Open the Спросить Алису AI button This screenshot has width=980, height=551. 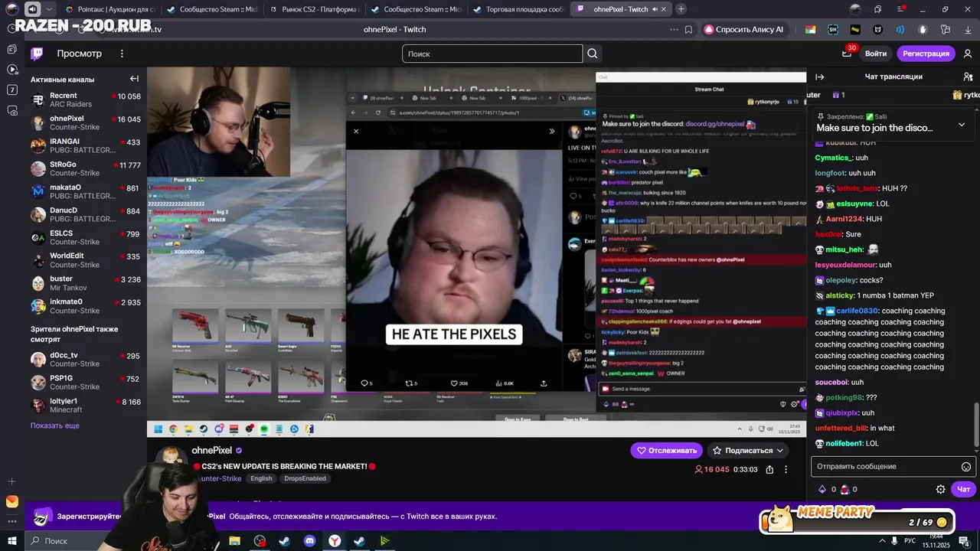tap(744, 30)
